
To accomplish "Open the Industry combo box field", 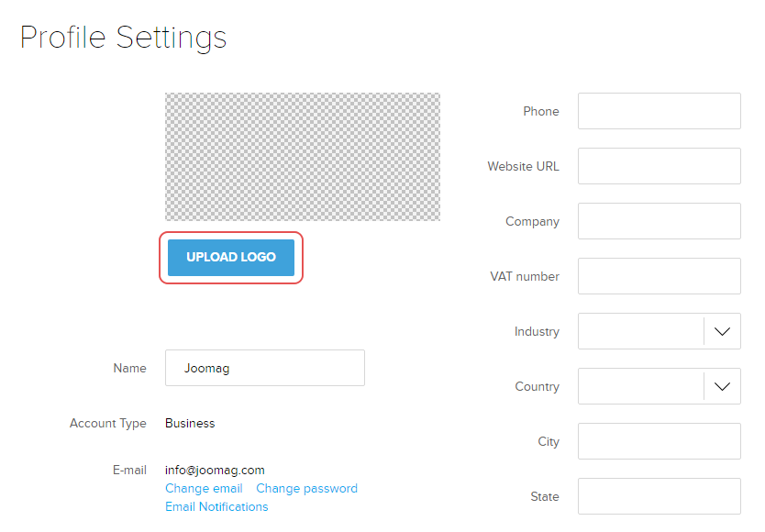I will 640,331.
